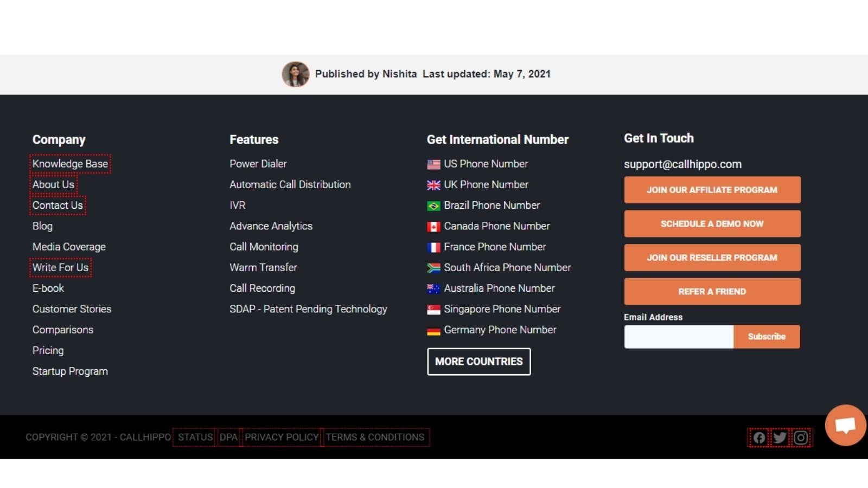Open Media Coverage link
This screenshot has width=868, height=488.
[x=69, y=247]
